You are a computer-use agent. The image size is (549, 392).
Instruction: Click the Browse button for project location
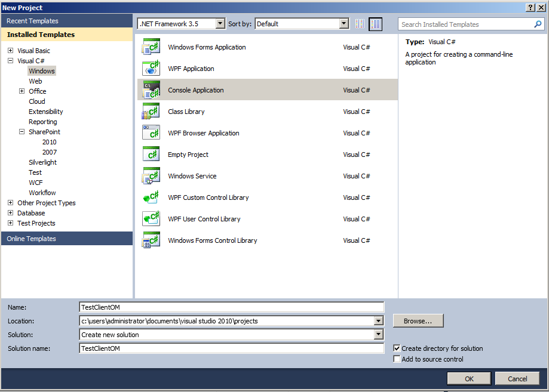[418, 320]
